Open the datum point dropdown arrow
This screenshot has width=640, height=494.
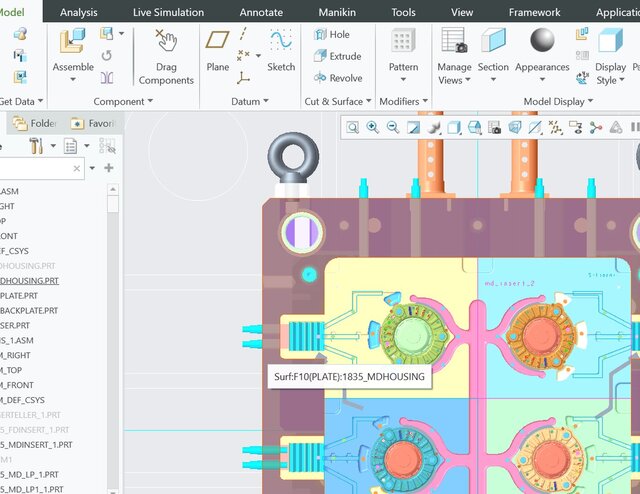[x=258, y=56]
